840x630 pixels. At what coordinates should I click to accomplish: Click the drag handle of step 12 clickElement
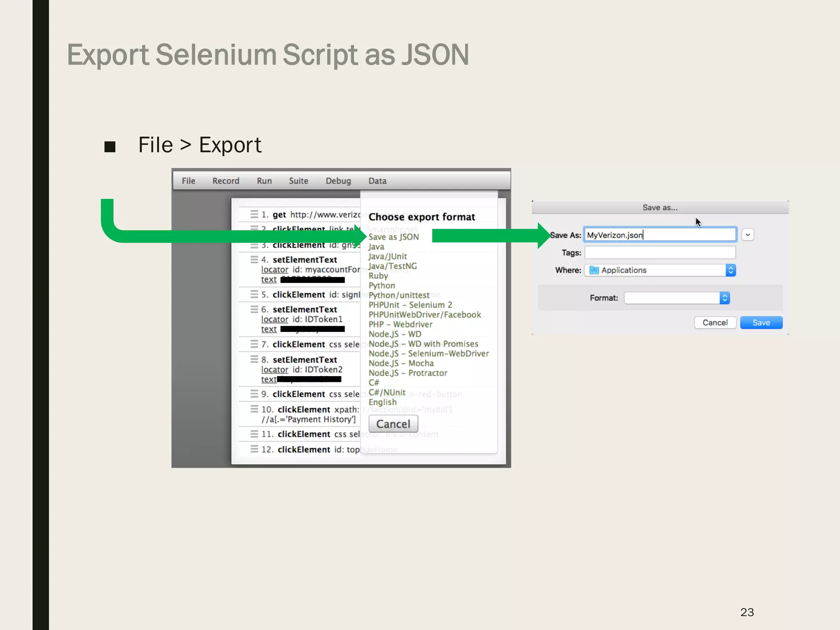(x=254, y=449)
